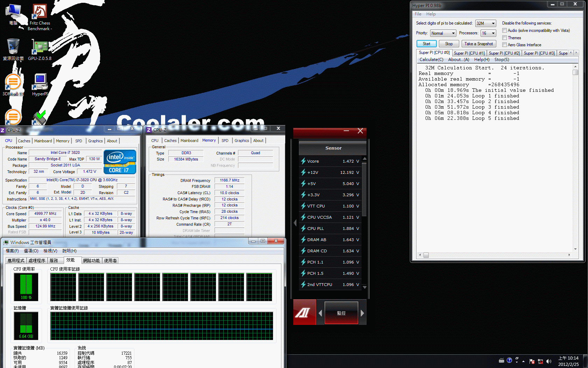Open the Help menu in Hyper PI

click(x=431, y=14)
